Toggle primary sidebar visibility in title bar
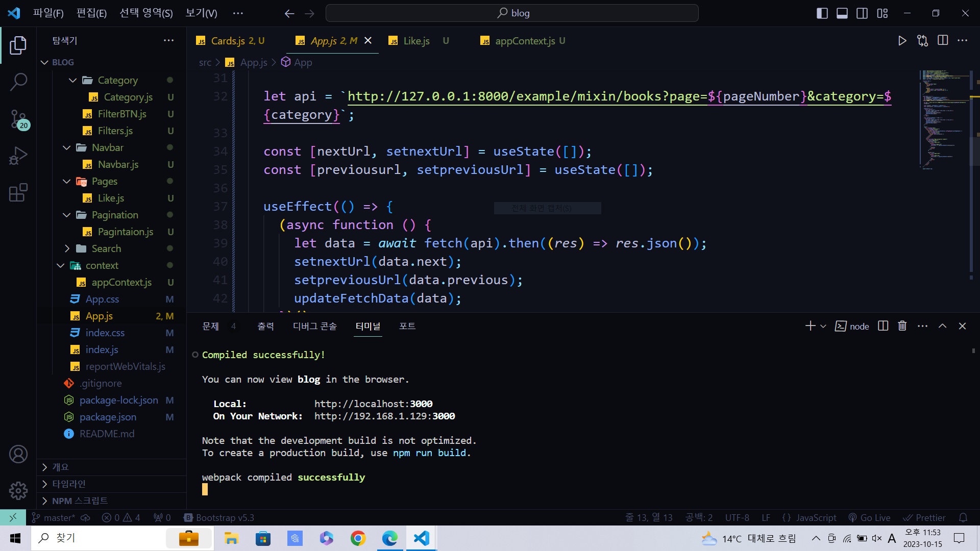The height and width of the screenshot is (551, 980). (822, 13)
